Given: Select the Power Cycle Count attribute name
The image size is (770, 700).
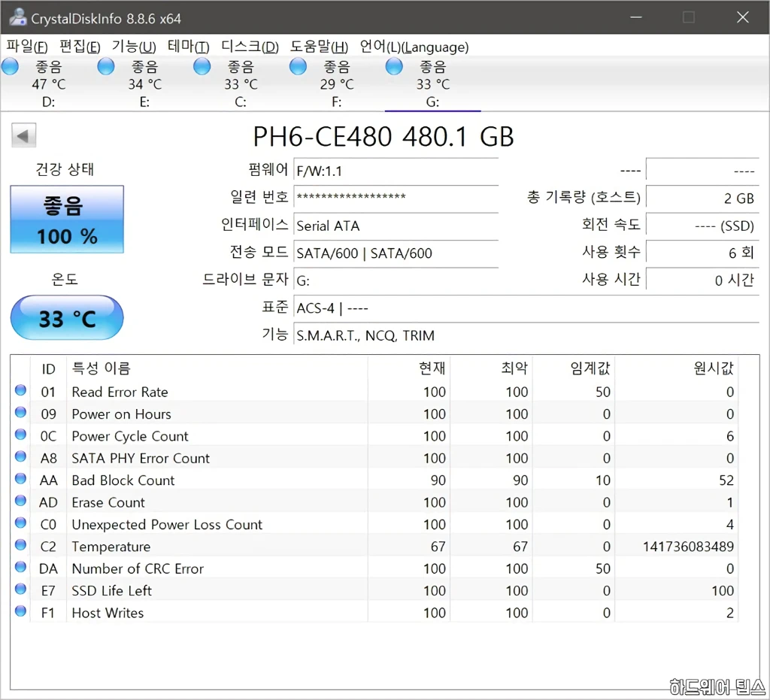Looking at the screenshot, I should 129,436.
